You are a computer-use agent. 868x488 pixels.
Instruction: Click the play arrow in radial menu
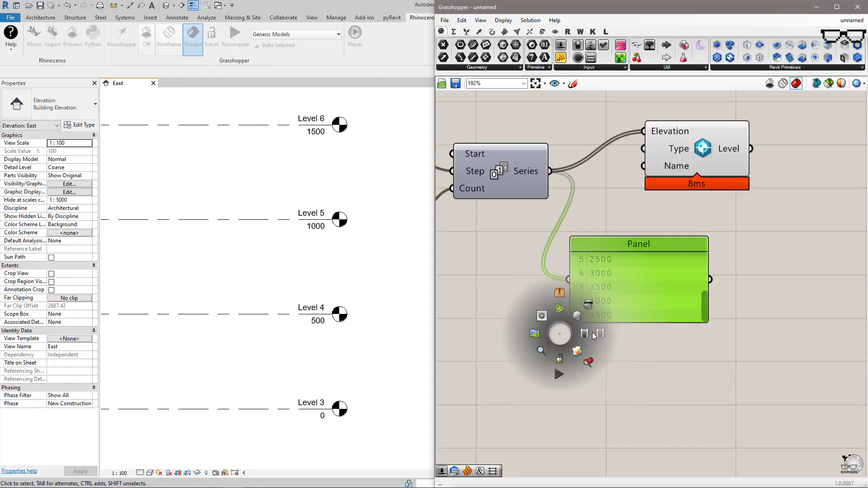[559, 374]
